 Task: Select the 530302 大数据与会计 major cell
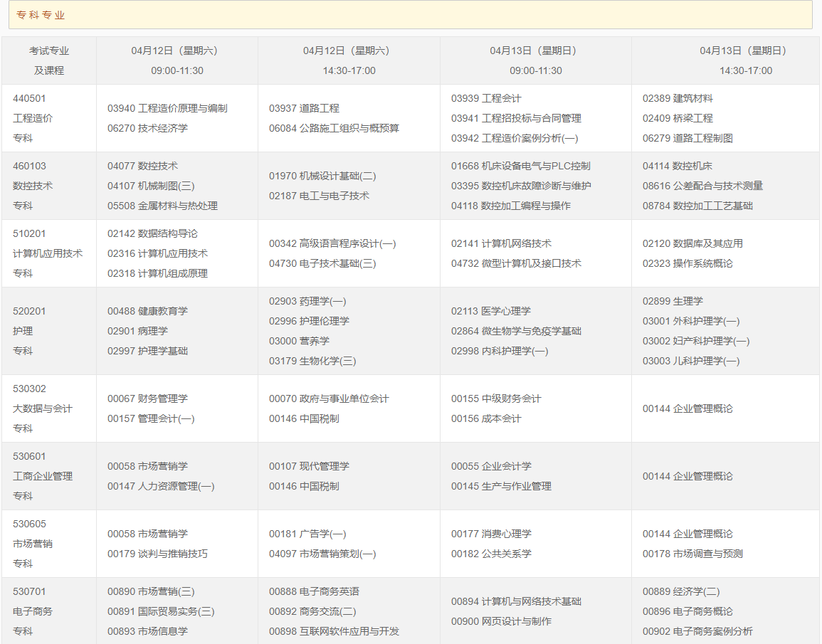click(x=49, y=408)
